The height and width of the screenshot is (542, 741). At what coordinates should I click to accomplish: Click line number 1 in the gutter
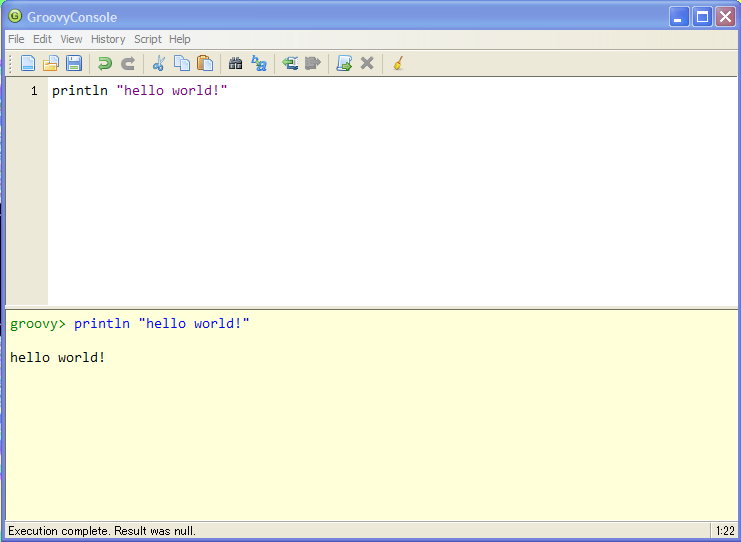34,91
